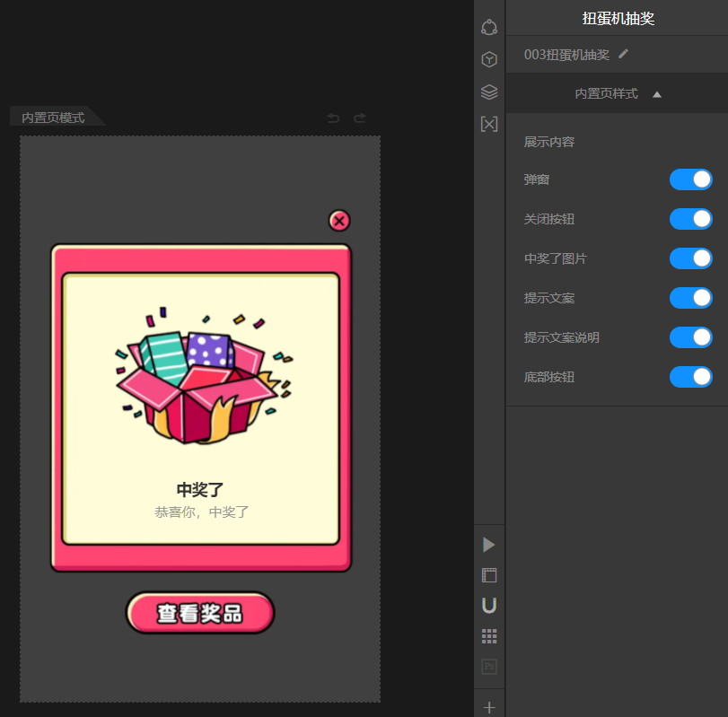This screenshot has height=717, width=728.
Task: Select the gift box prize image
Action: (x=204, y=375)
